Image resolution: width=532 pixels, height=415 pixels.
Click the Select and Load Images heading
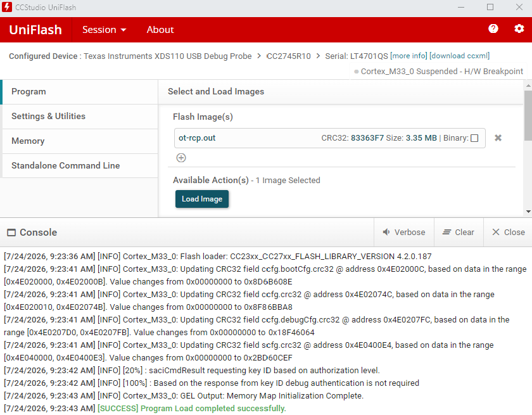pyautogui.click(x=216, y=92)
